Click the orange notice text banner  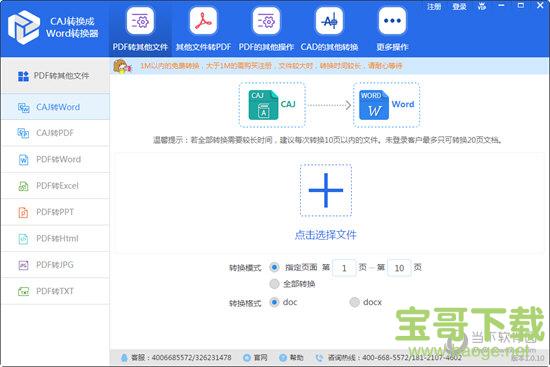click(x=271, y=66)
